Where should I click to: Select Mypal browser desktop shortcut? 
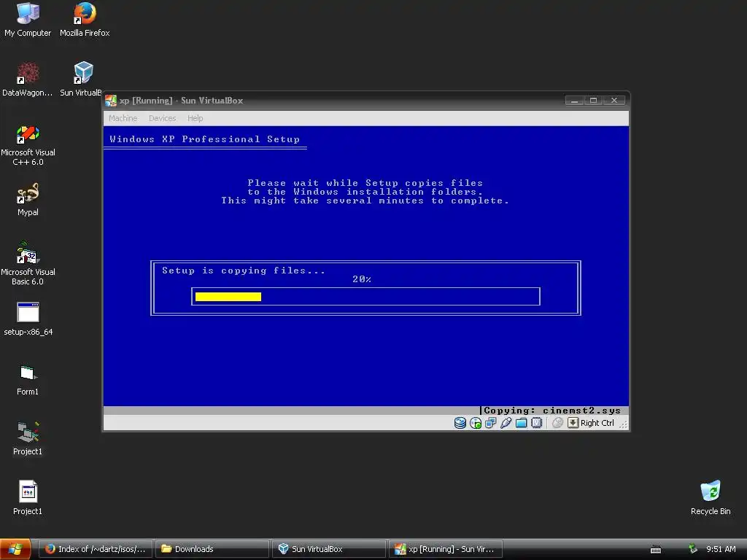pyautogui.click(x=28, y=199)
